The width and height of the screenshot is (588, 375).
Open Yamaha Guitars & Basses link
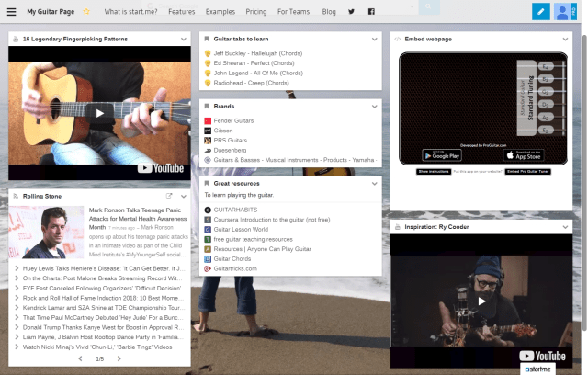pos(295,160)
